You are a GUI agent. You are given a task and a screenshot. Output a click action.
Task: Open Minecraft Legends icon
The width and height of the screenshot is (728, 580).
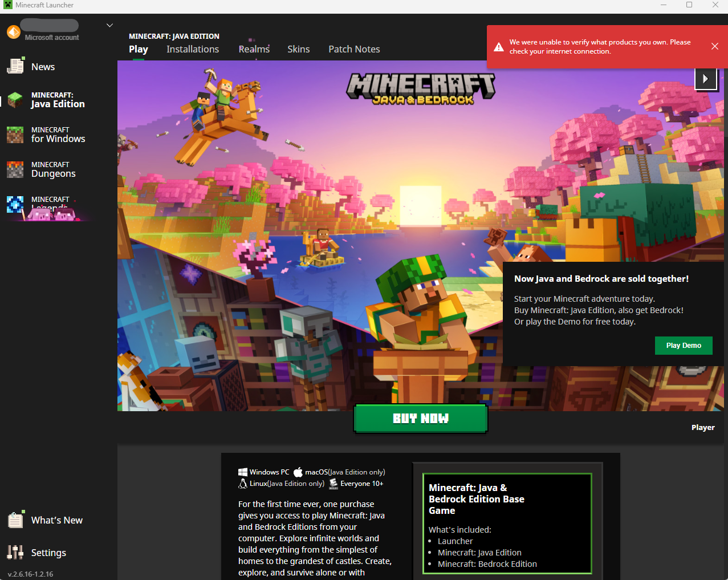[15, 205]
